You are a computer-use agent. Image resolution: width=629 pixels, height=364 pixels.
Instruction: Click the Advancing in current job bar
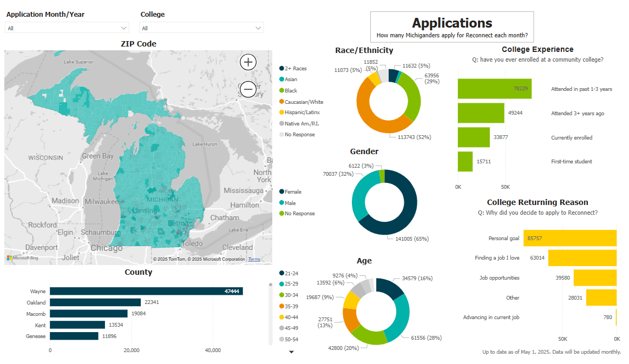616,317
